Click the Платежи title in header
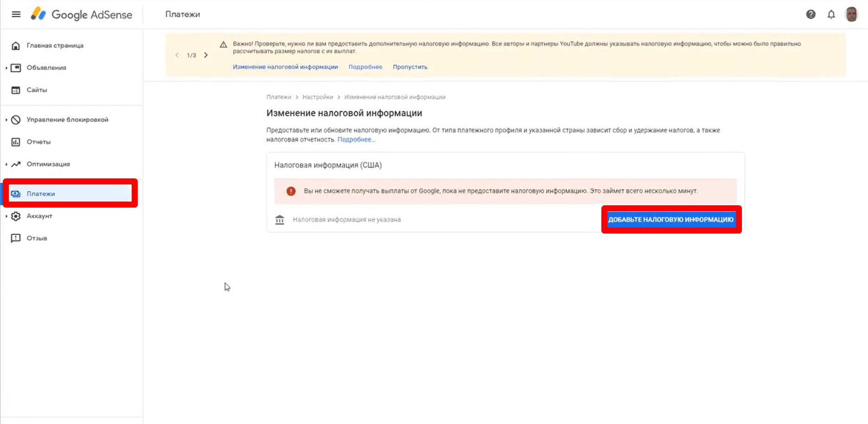Viewport: 868px width, 424px height. click(x=183, y=14)
